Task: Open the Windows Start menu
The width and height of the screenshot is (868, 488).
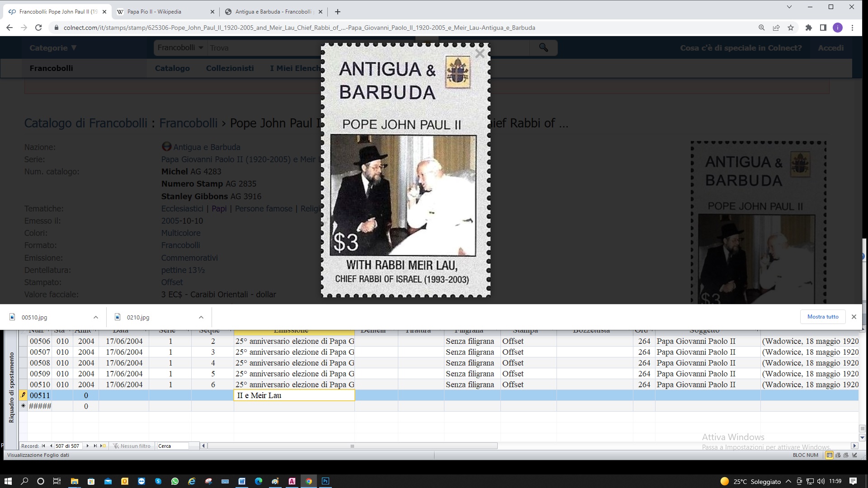Action: (x=8, y=481)
